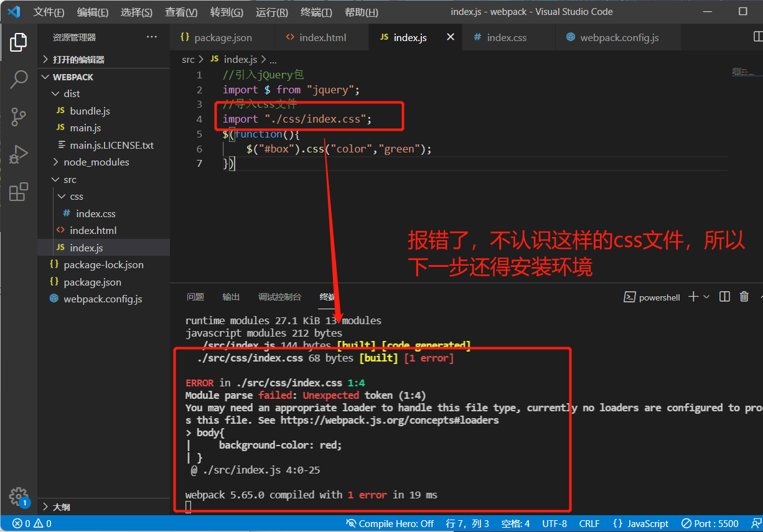The width and height of the screenshot is (763, 532).
Task: Click the VS Code logo icon
Action: tap(14, 12)
